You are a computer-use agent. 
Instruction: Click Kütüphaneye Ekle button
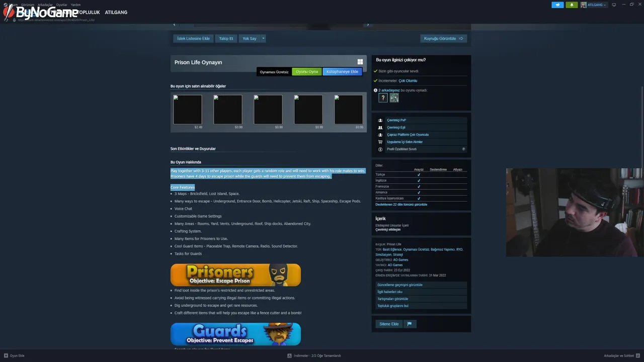coord(342,71)
